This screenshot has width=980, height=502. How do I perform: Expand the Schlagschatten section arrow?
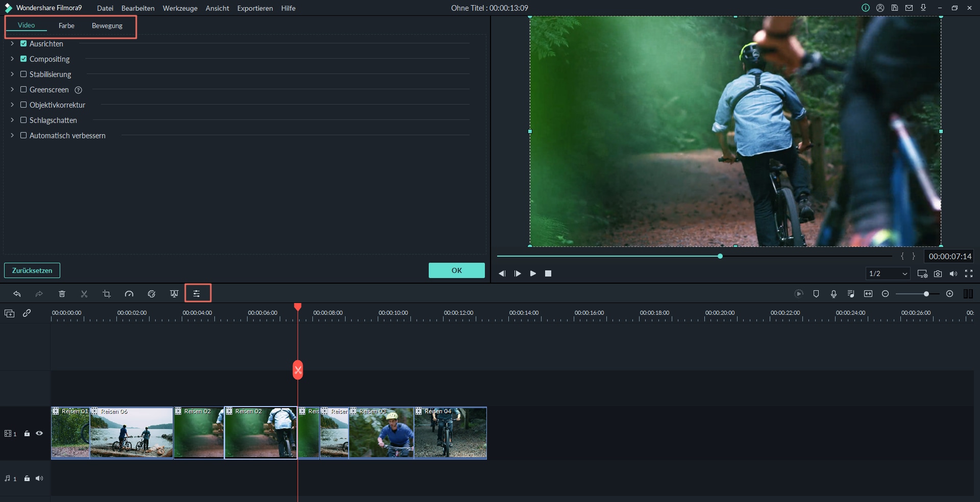12,120
